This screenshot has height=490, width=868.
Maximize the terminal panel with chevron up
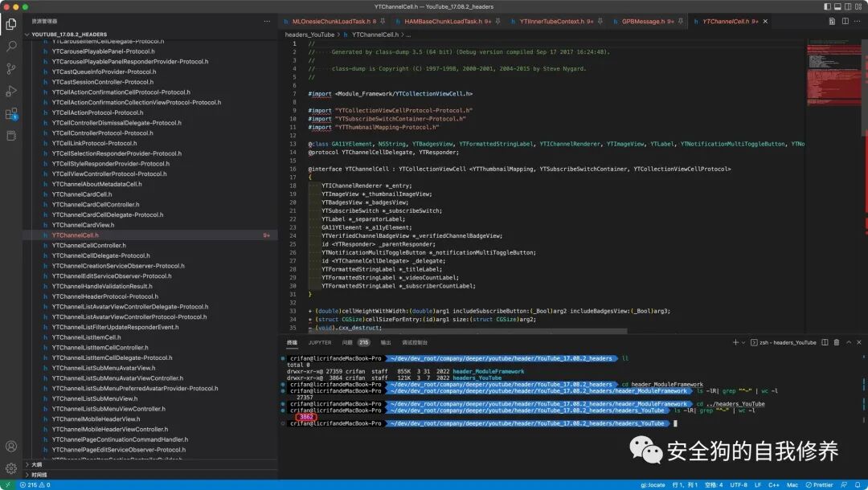point(849,342)
